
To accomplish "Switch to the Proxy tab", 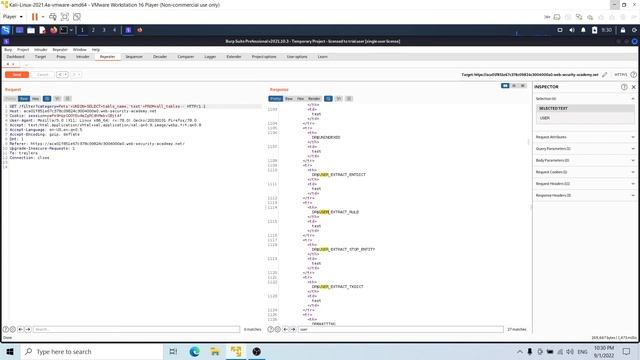I will coord(61,57).
